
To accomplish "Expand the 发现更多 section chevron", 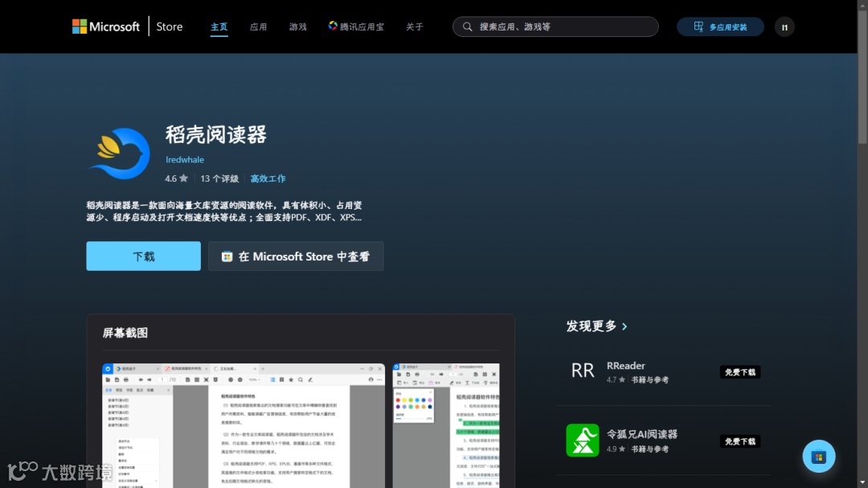I will coord(624,327).
